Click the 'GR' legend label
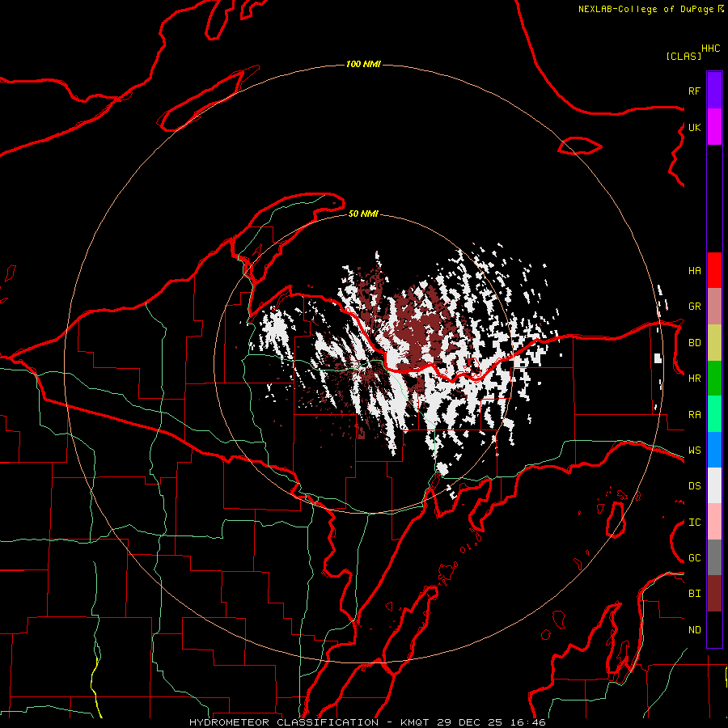 (x=694, y=307)
